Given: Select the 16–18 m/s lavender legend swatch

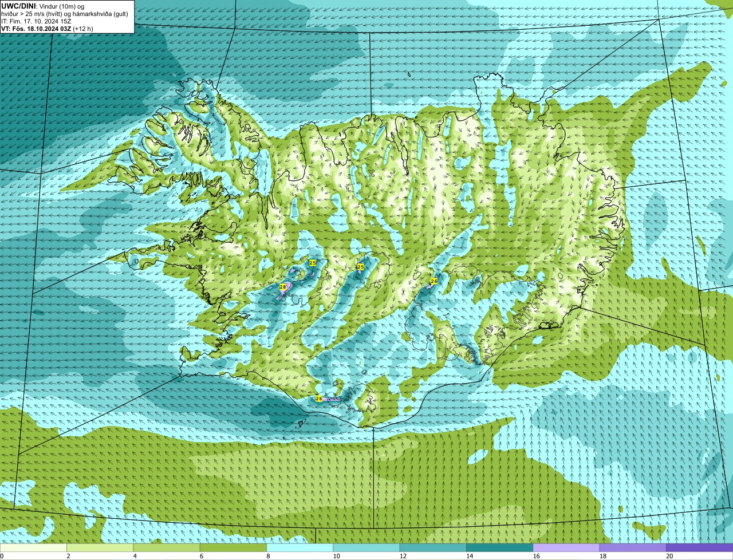Looking at the screenshot, I should tap(566, 547).
